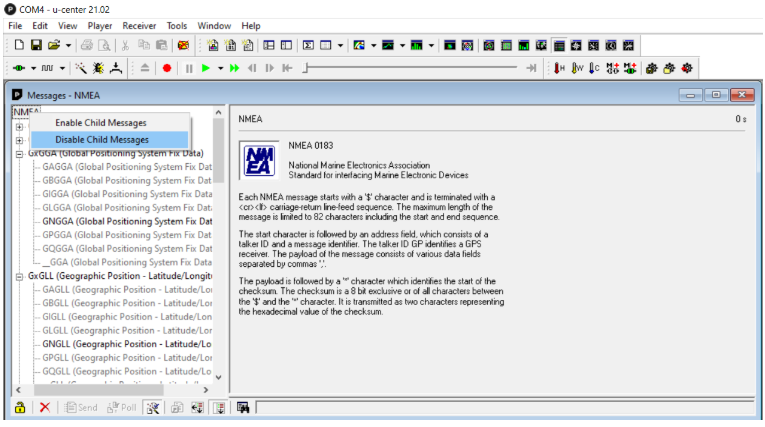The width and height of the screenshot is (765, 427).
Task: Create a new file with the blank page icon
Action: coord(19,45)
